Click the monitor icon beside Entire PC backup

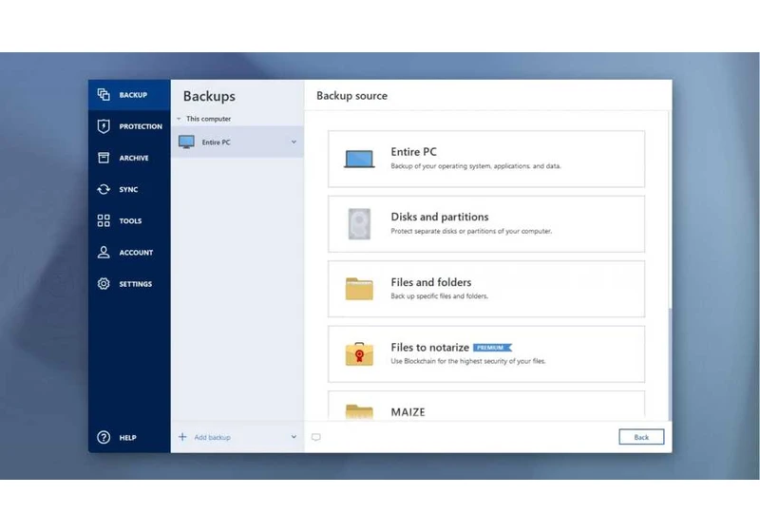pos(186,142)
